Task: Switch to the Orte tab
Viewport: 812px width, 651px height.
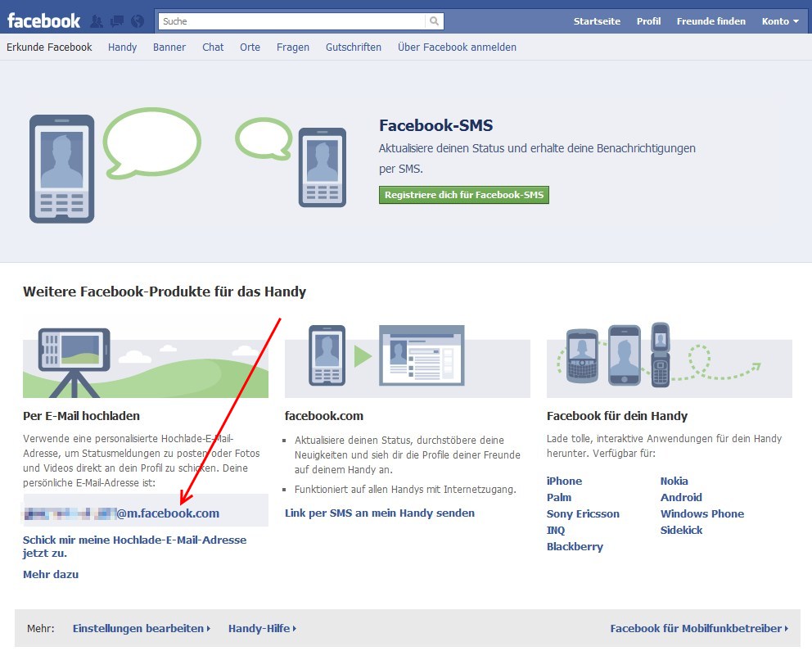Action: coord(250,47)
